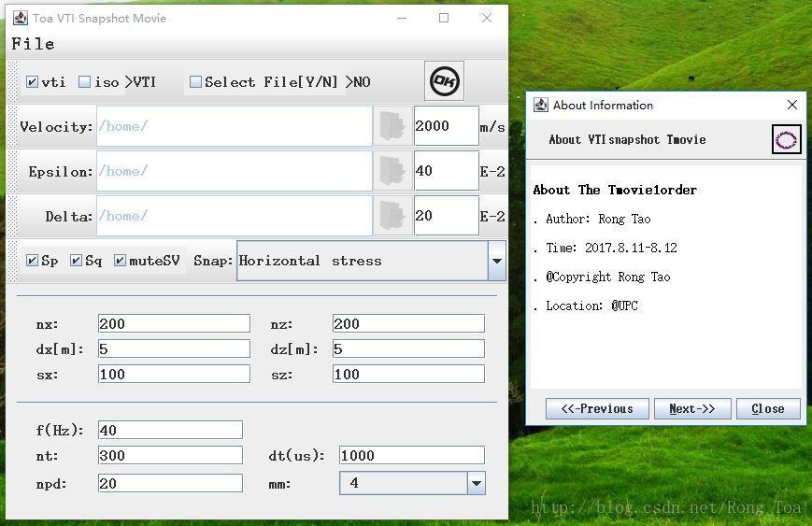Check the iso checkbox
Viewport: 812px width, 526px height.
84,82
